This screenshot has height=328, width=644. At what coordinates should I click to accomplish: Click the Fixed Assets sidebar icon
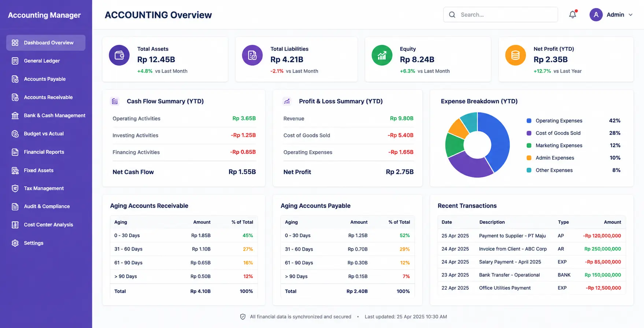pyautogui.click(x=15, y=170)
